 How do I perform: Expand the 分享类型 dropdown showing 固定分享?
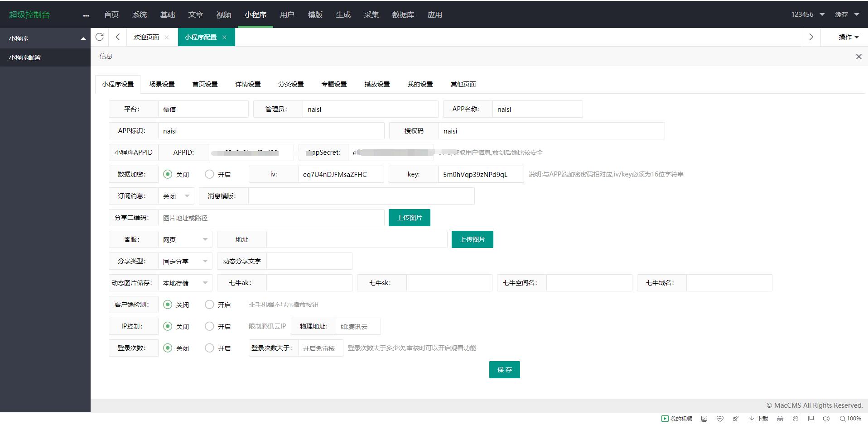point(185,261)
